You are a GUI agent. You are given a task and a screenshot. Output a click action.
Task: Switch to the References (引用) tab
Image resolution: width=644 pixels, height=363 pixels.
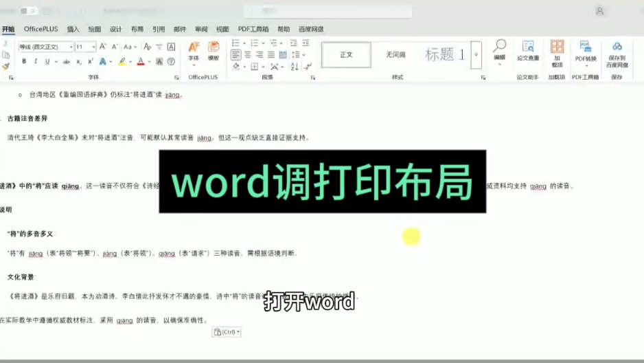point(159,29)
